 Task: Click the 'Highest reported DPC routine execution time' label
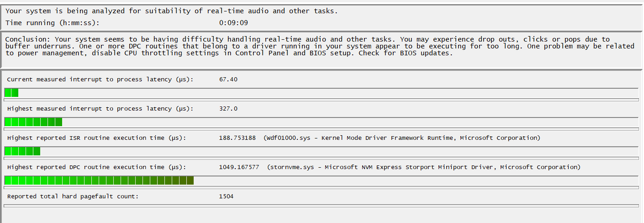pos(97,167)
